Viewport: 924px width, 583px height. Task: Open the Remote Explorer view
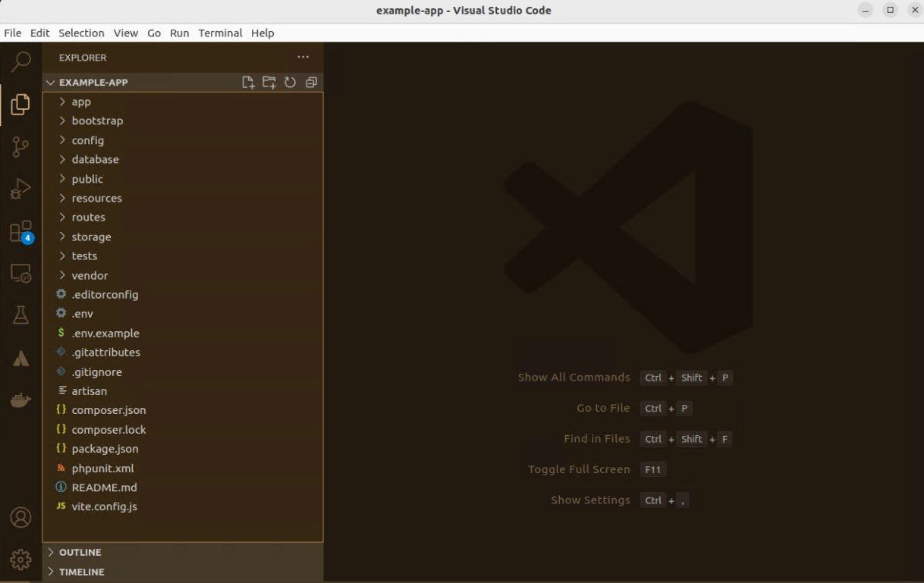(21, 273)
